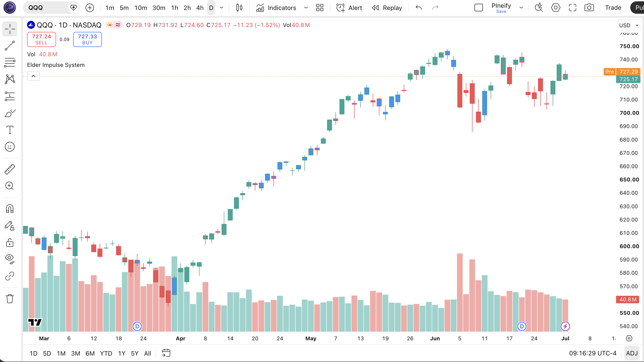Toggle stay in drawing mode
The height and width of the screenshot is (362, 644).
pos(10,226)
